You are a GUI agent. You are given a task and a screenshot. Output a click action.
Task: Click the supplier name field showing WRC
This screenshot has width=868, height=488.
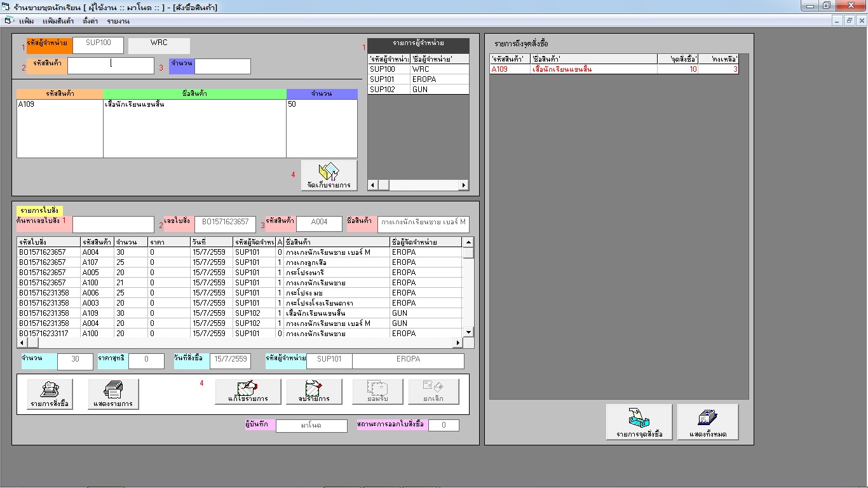click(159, 46)
